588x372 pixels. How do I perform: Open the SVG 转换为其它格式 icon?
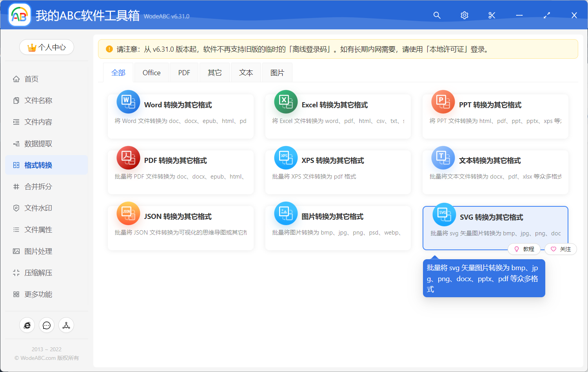tap(444, 214)
